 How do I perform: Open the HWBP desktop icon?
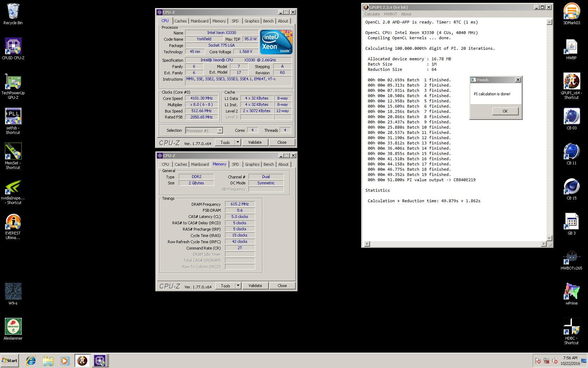coord(572,49)
